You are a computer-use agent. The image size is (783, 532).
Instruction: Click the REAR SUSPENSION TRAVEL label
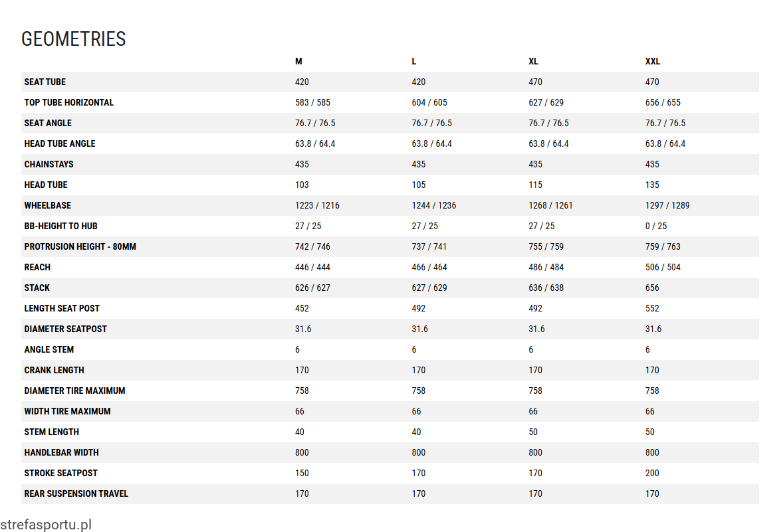click(76, 493)
